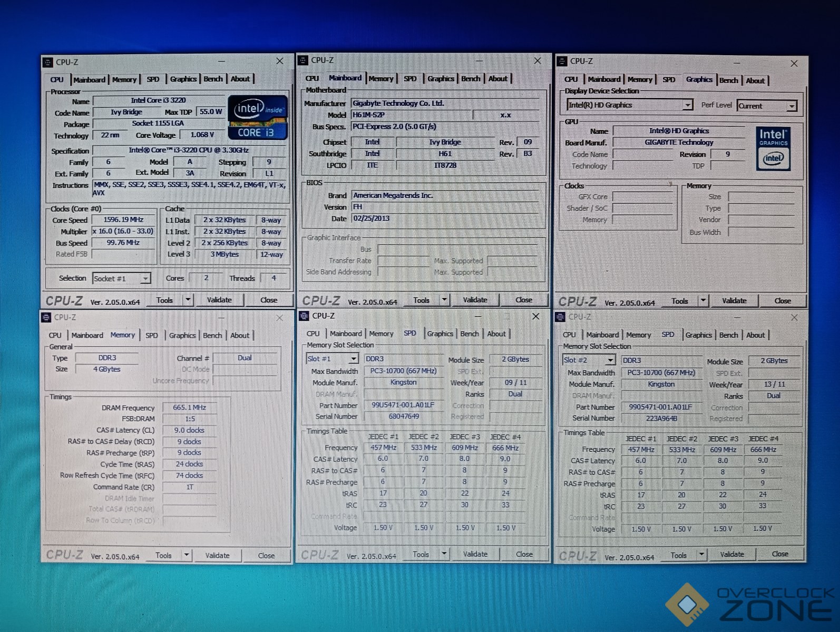
Task: Click the CPU-Z title icon in the Graphics window
Action: click(x=562, y=61)
